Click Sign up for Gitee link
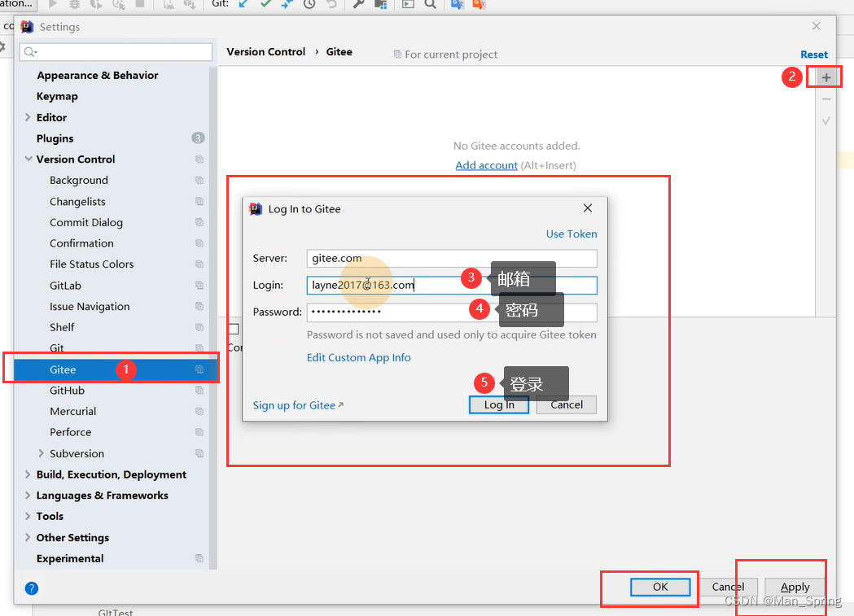 click(298, 405)
